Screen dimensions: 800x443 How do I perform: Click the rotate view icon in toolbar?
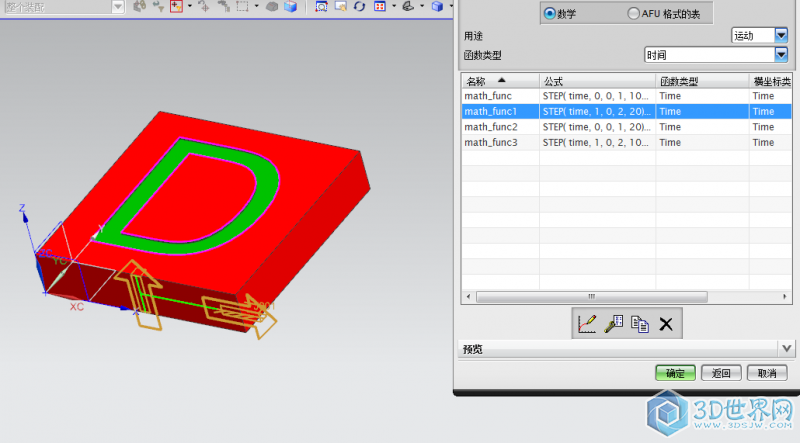click(x=360, y=6)
